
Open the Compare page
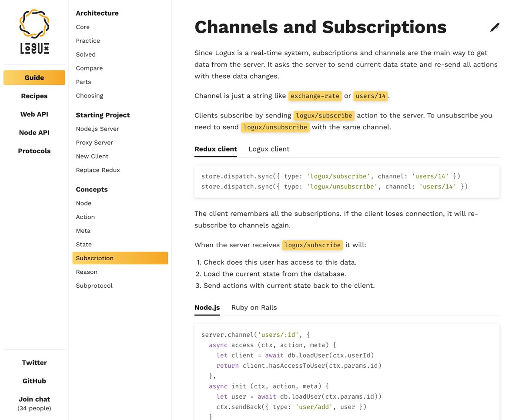coord(89,68)
